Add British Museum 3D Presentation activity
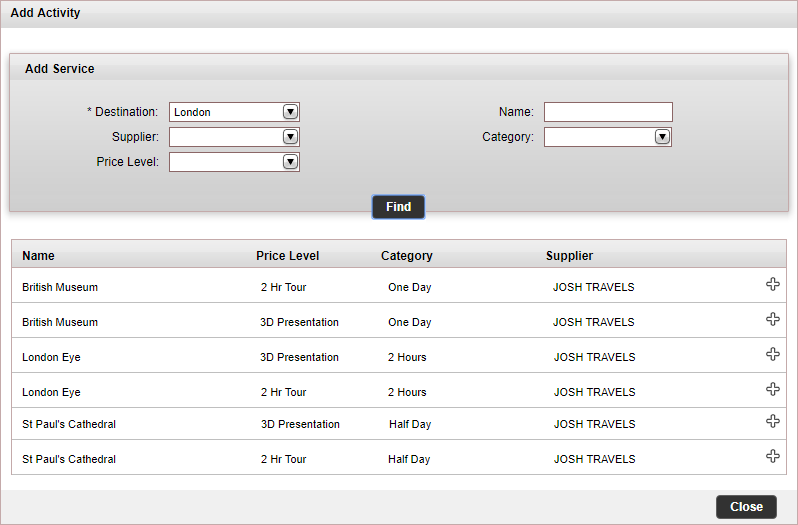798x525 pixels. (773, 319)
